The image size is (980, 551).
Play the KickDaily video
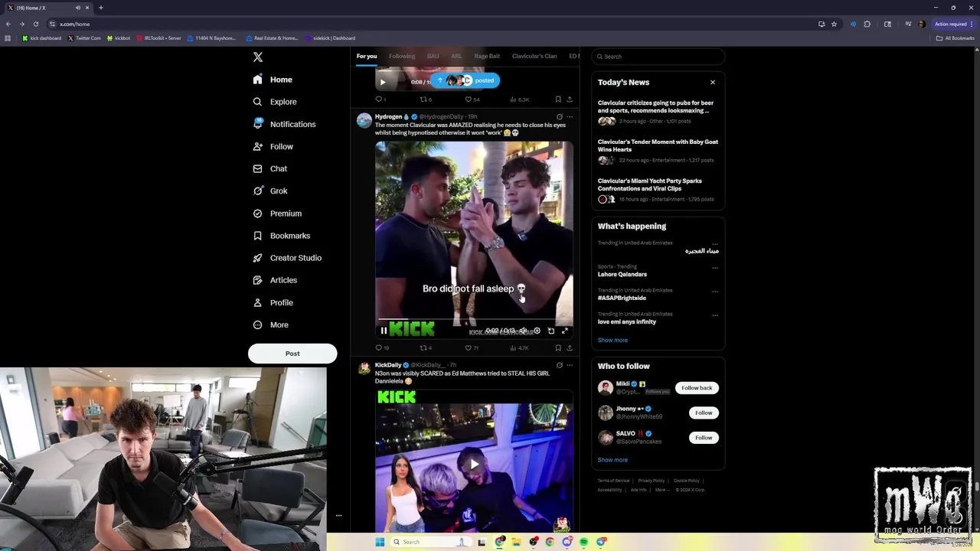point(474,464)
